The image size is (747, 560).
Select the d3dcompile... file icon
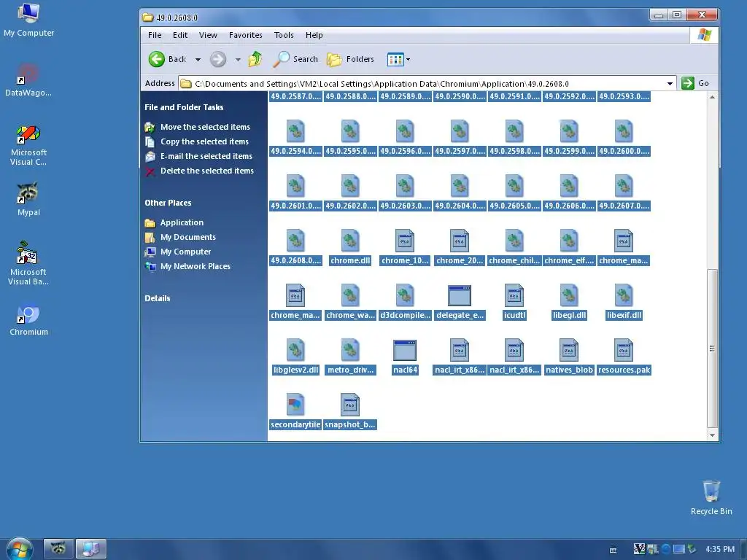point(405,295)
